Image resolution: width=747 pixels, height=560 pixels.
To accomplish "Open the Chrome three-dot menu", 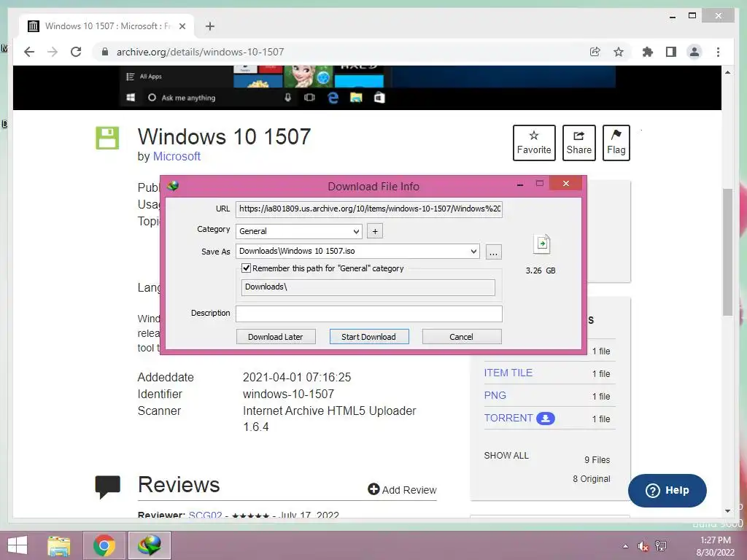I will point(718,52).
